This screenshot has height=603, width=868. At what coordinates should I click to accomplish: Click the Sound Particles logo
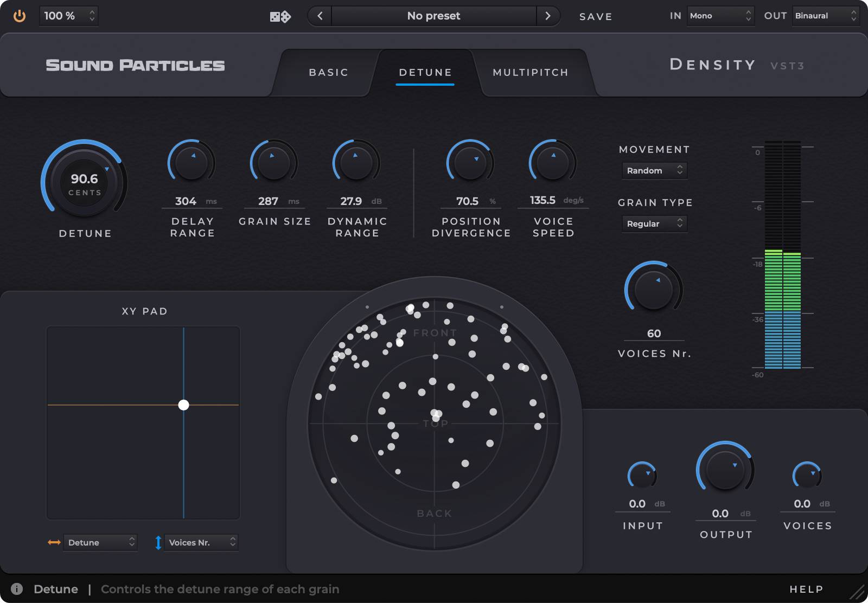point(135,65)
